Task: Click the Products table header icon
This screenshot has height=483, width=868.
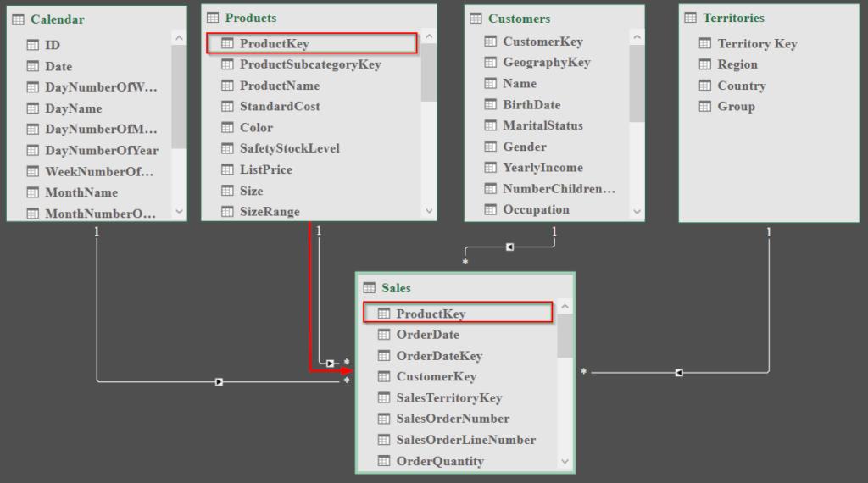Action: click(213, 18)
